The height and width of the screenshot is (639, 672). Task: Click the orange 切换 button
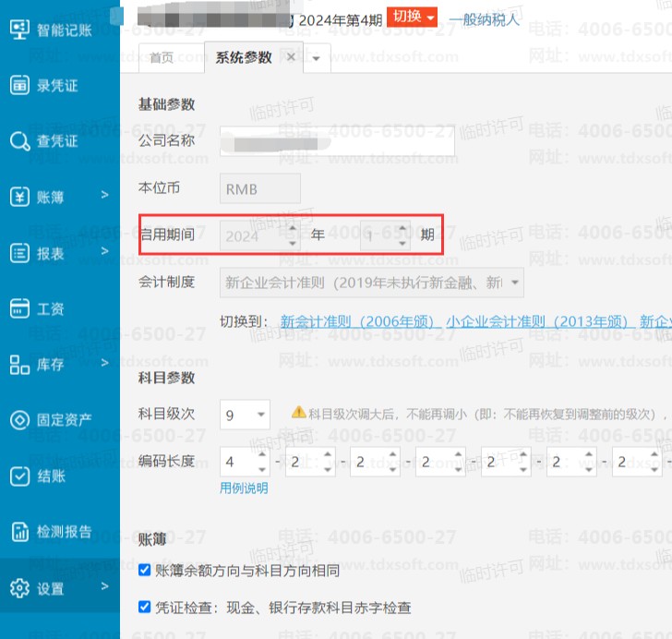click(x=412, y=16)
